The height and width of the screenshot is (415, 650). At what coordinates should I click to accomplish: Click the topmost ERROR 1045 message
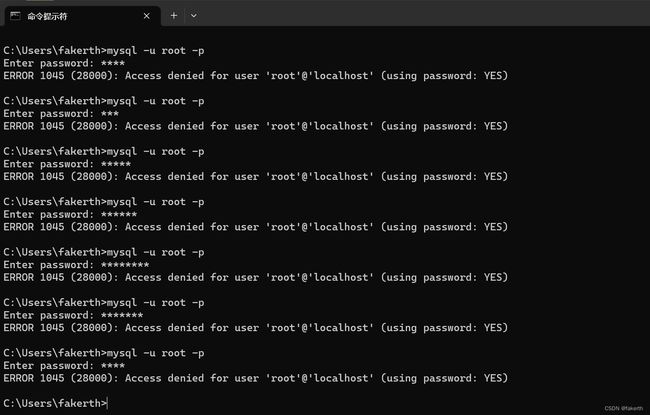click(x=255, y=76)
